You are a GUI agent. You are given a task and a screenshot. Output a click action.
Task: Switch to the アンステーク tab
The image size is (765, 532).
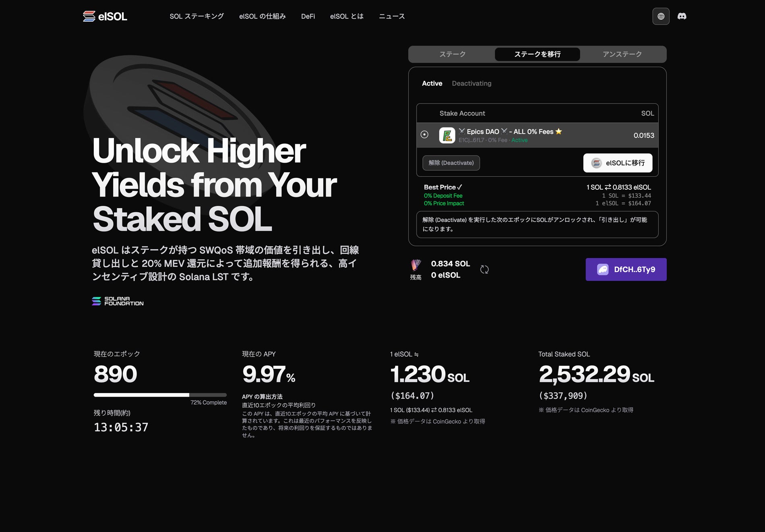[622, 54]
